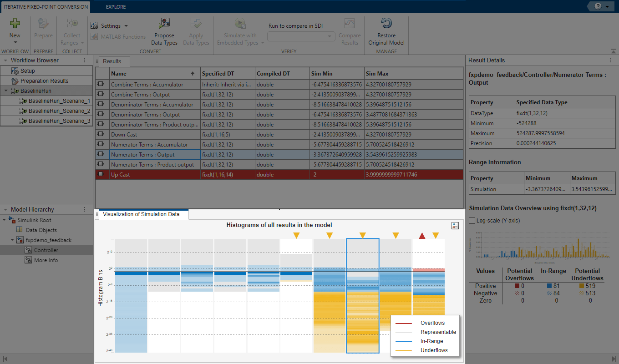Open Run to compare in SDI combo box
This screenshot has height=364, width=619.
(x=301, y=36)
